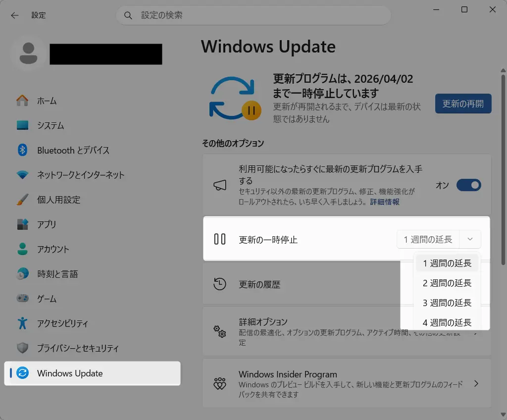The height and width of the screenshot is (420, 507).
Task: Expand the Windows Insider Program chevron
Action: pos(476,384)
